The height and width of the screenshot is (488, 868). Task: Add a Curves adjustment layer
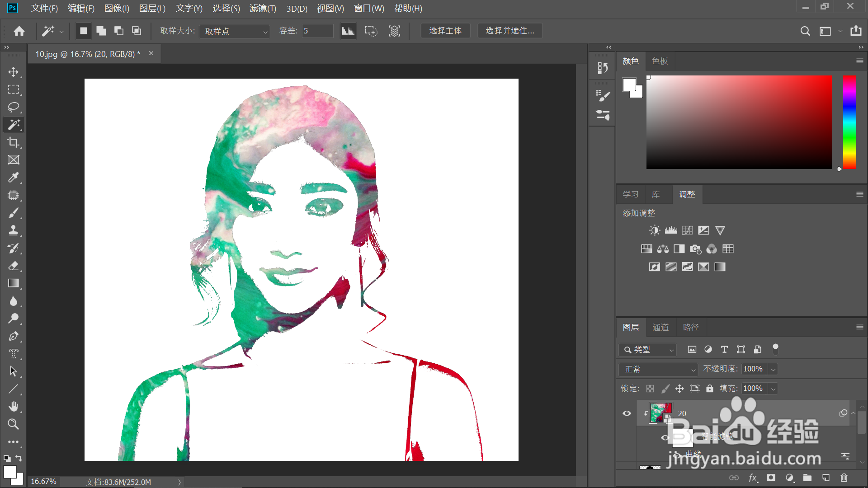[687, 230]
